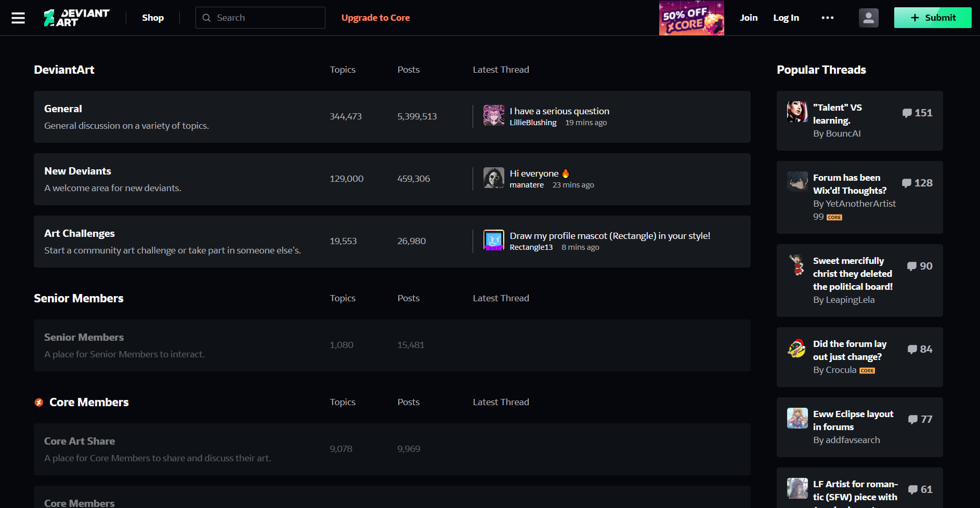Click the default user avatar icon
This screenshot has height=508, width=980.
(869, 18)
